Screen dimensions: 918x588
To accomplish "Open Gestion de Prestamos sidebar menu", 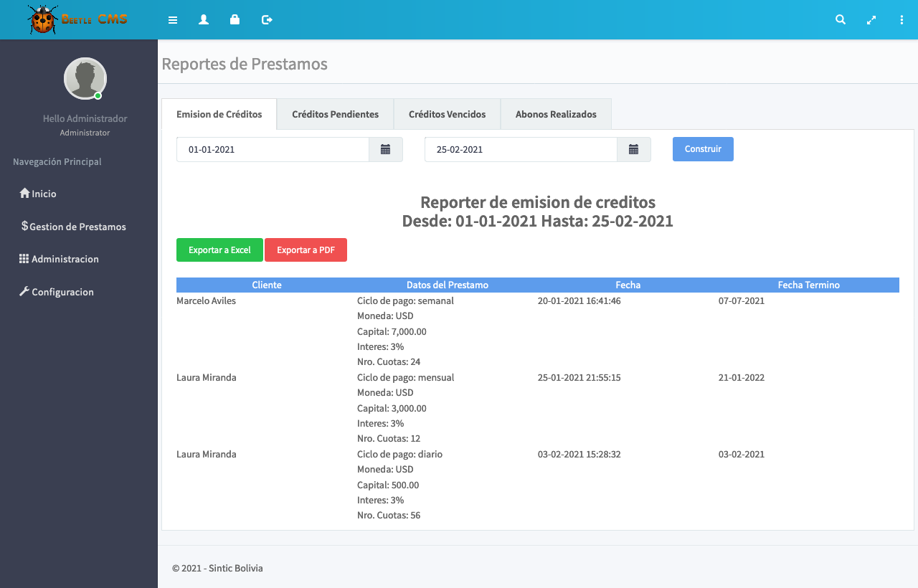I will (x=77, y=227).
